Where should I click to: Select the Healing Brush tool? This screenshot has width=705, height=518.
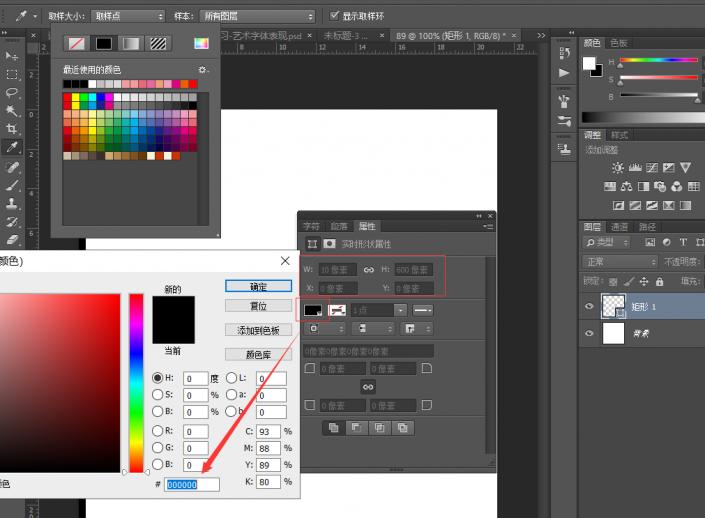[x=12, y=167]
